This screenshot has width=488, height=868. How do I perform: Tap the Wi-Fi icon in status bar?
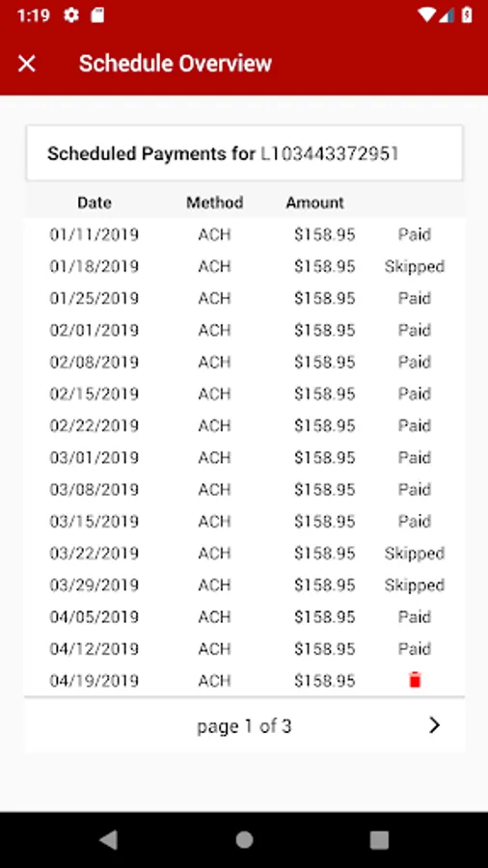coord(426,14)
